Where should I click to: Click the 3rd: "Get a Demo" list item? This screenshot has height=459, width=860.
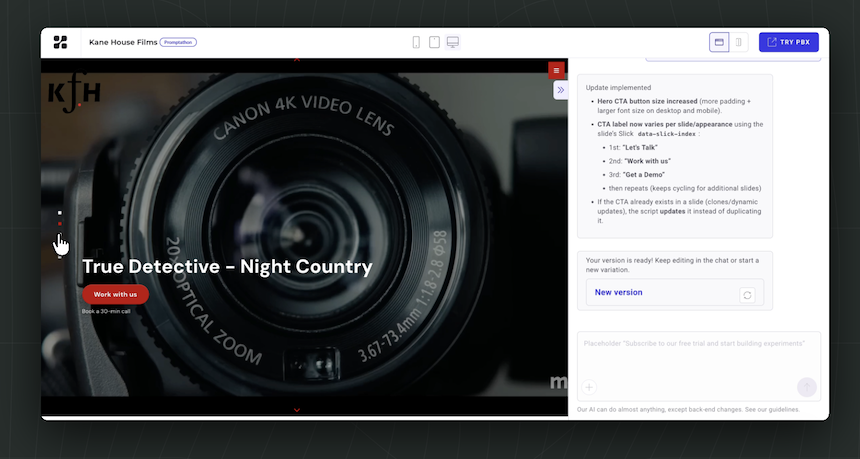coord(637,174)
